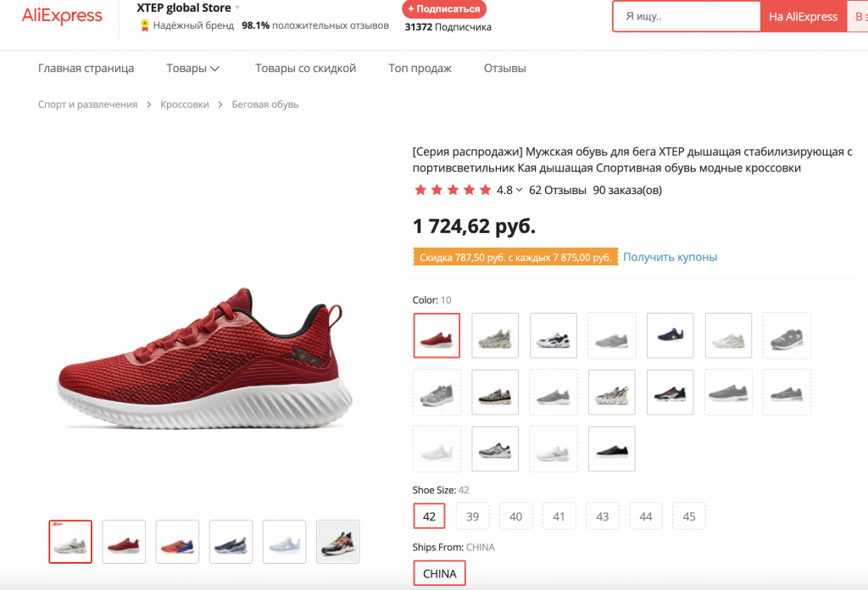Select the black sneaker with red accents

[670, 392]
